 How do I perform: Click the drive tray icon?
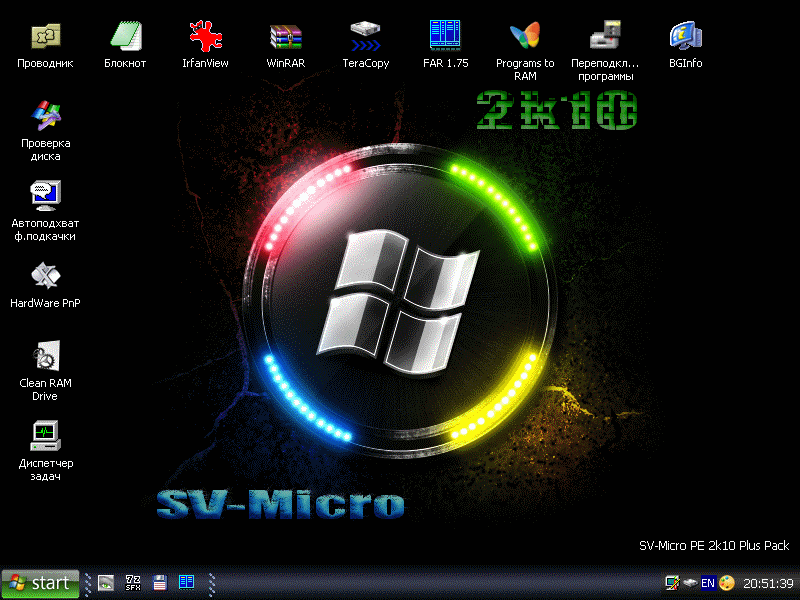(690, 583)
